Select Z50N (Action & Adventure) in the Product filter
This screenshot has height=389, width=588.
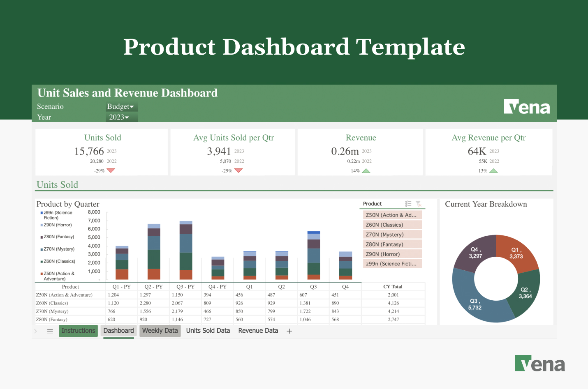(392, 214)
